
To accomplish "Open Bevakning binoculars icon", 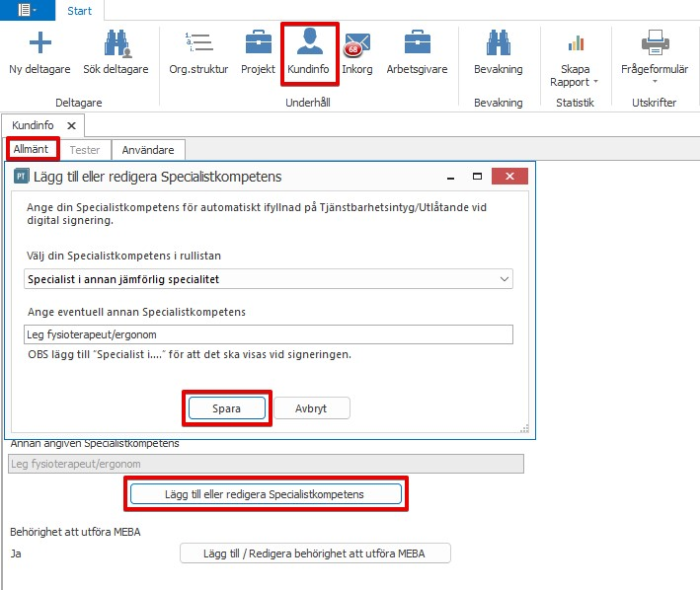I will pos(499,42).
